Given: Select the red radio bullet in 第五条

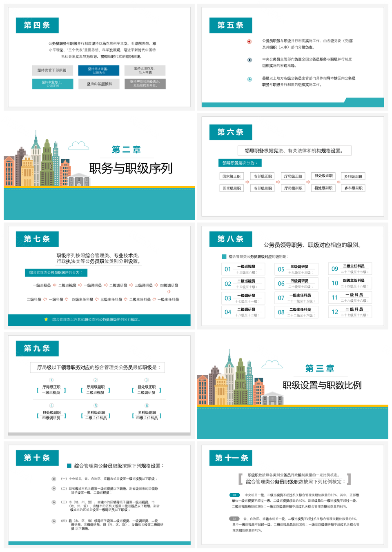Looking at the screenshot, I should pos(249,41).
